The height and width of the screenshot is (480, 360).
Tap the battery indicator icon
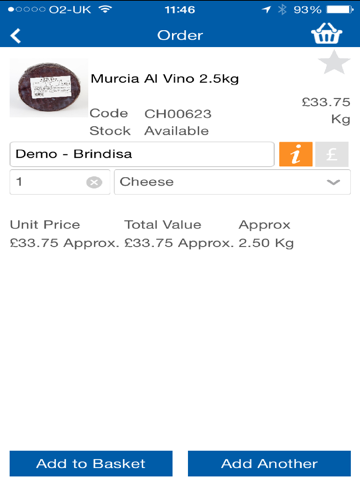[340, 10]
